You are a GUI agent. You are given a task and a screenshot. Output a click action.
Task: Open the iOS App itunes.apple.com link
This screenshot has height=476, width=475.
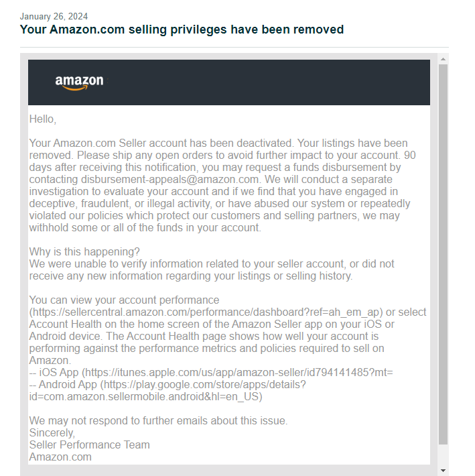(x=239, y=373)
